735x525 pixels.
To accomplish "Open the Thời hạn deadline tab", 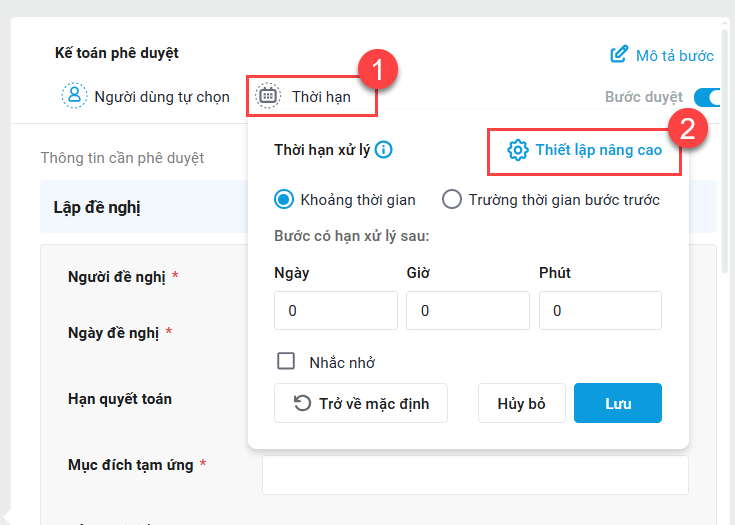I will pos(312,96).
